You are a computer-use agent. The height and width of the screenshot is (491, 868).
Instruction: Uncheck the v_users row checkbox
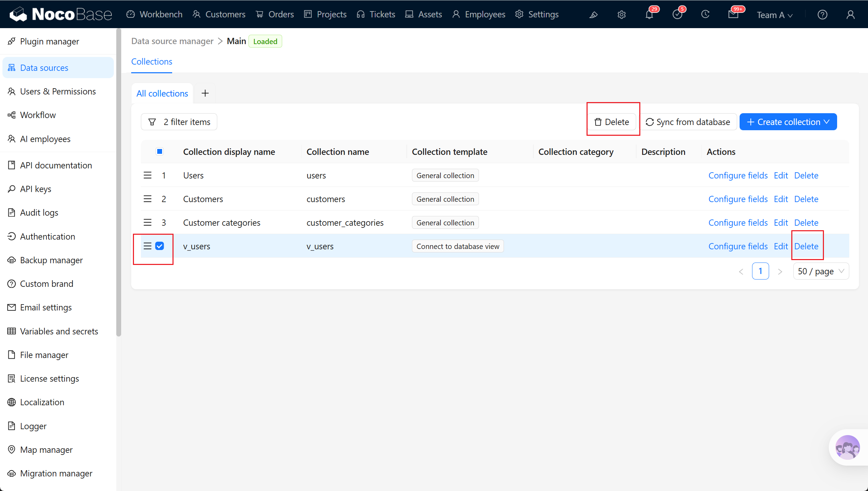160,246
